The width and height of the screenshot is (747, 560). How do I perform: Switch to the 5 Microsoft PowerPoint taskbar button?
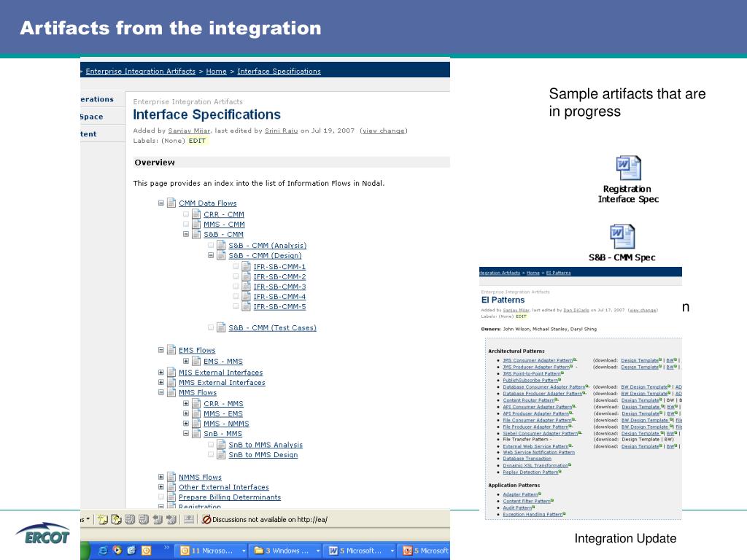[425, 551]
